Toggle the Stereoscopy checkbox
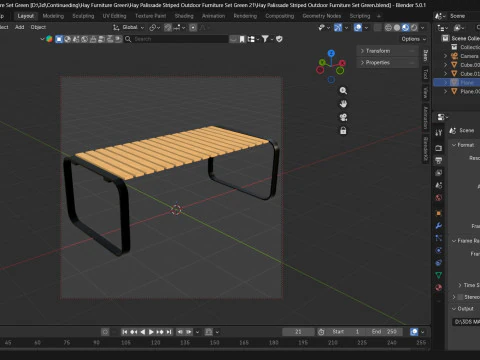The width and height of the screenshot is (480, 360). click(461, 297)
